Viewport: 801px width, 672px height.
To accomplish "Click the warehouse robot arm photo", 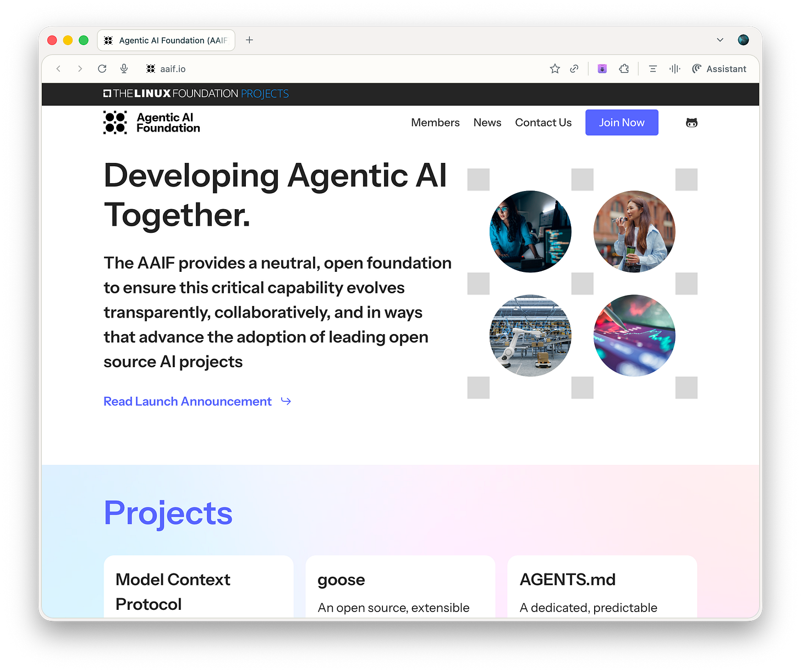I will pyautogui.click(x=530, y=336).
